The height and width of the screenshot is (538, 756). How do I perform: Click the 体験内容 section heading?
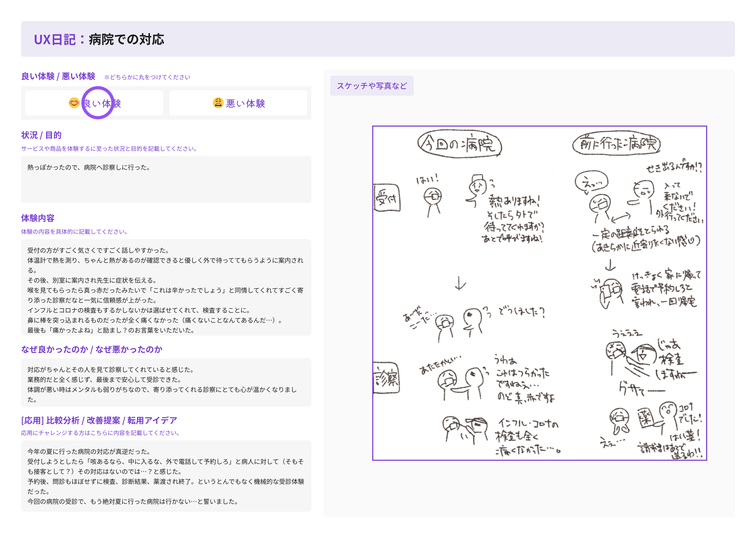pos(38,218)
